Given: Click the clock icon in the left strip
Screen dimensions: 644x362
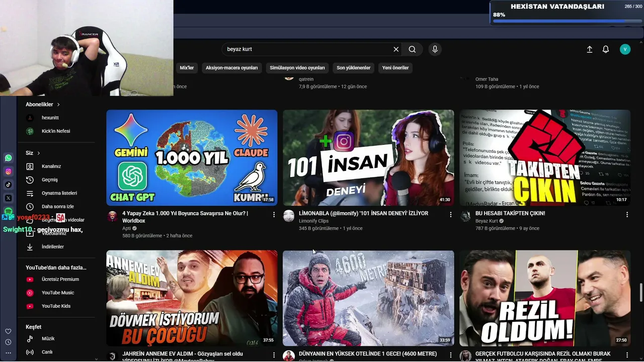Looking at the screenshot, I should click(8, 342).
